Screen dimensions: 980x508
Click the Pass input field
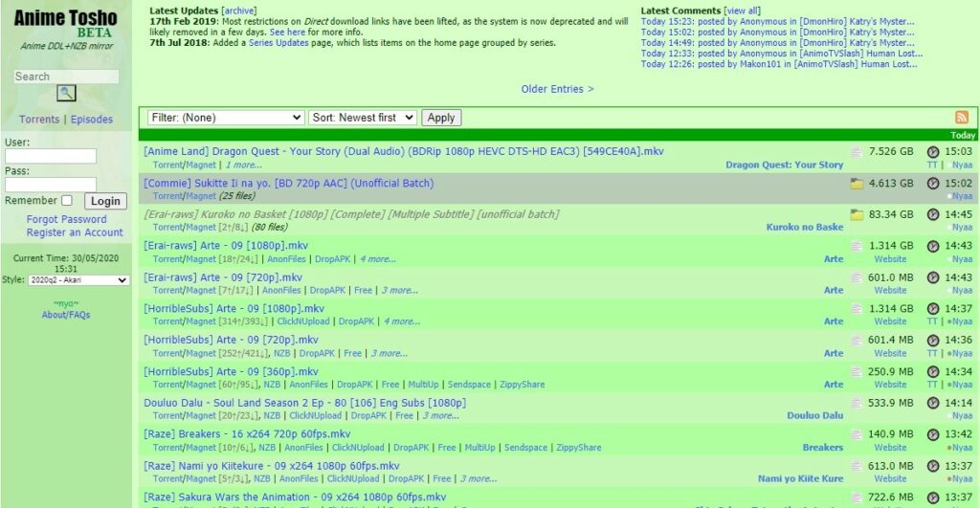[51, 185]
